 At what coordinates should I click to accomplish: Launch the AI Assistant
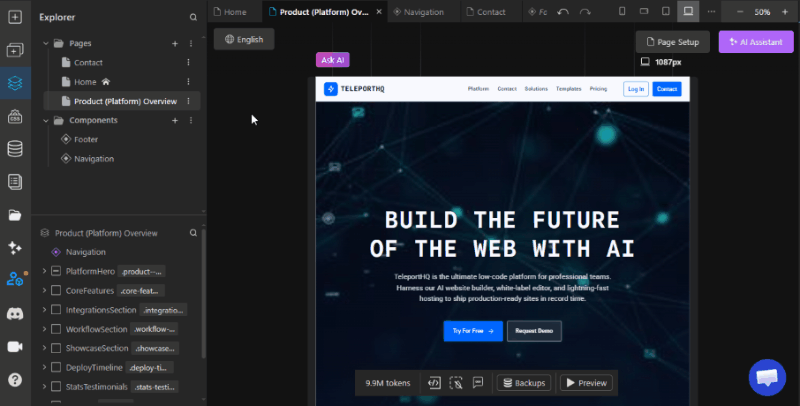[756, 42]
